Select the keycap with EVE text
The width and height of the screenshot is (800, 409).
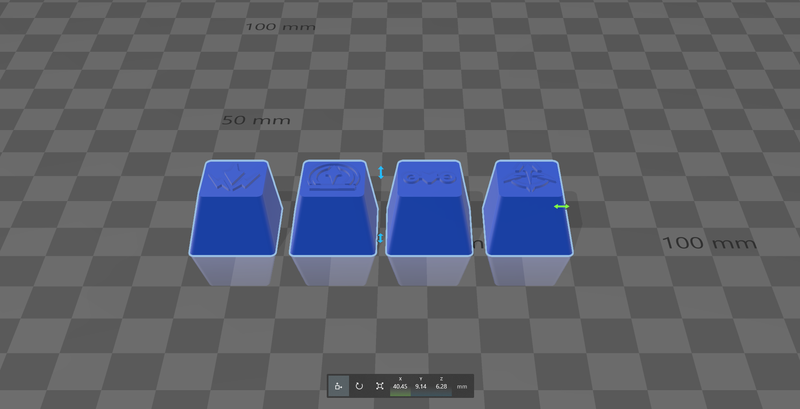(429, 208)
